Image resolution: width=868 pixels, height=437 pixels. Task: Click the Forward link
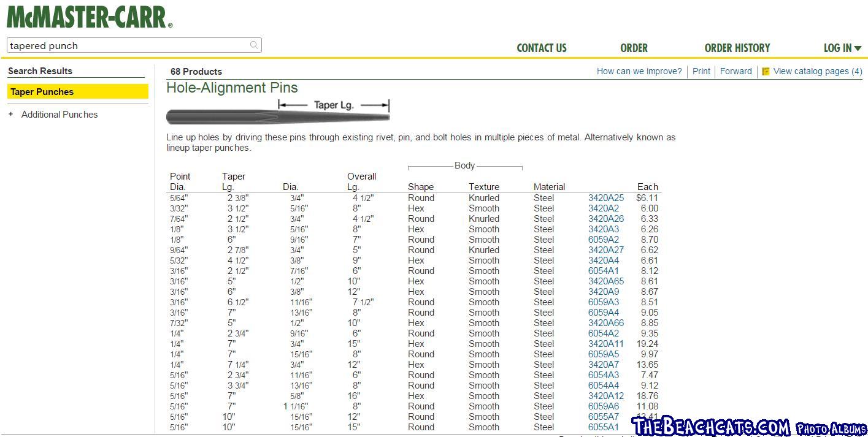(x=736, y=71)
